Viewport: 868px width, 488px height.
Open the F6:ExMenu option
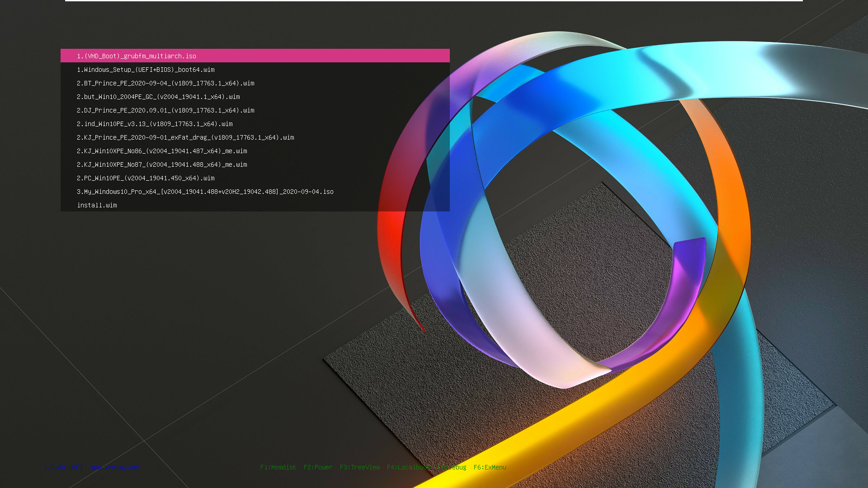(x=490, y=467)
